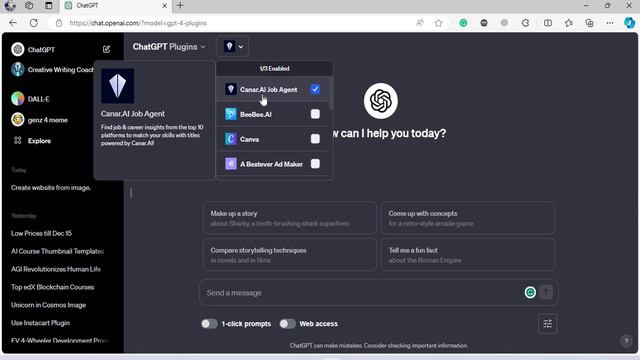Open AGI Revolutionizes Human Life chat
This screenshot has height=360, width=640.
pos(56,269)
